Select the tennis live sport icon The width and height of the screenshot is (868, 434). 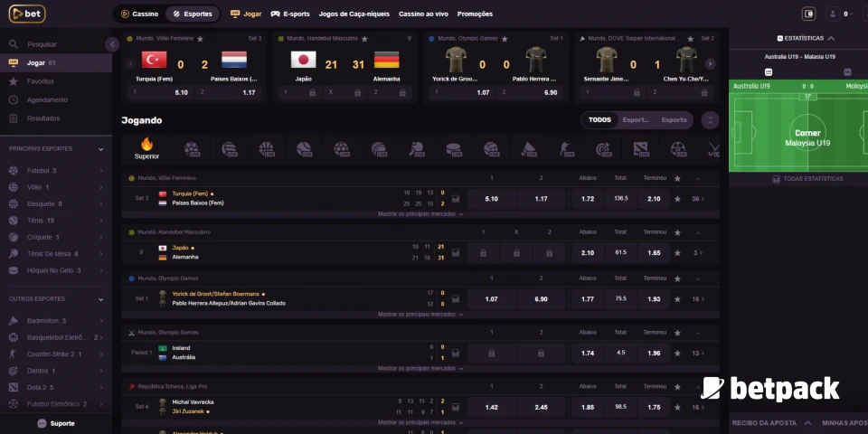[304, 149]
